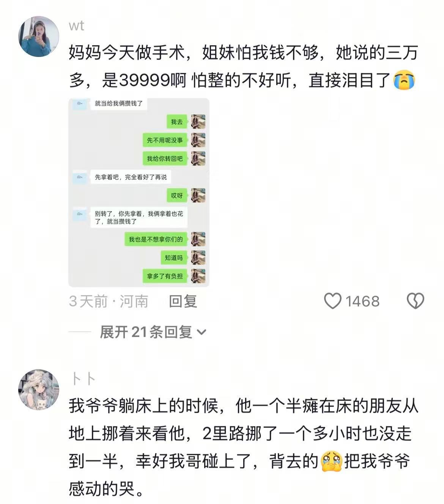Tap the teary-eyed emoji in grandpa comment
This screenshot has height=504, width=444.
click(331, 462)
